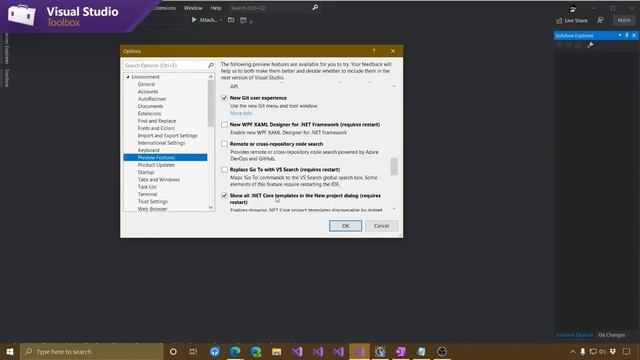Image resolution: width=640 pixels, height=360 pixels.
Task: Click the Visual Studio search box
Action: (274, 8)
